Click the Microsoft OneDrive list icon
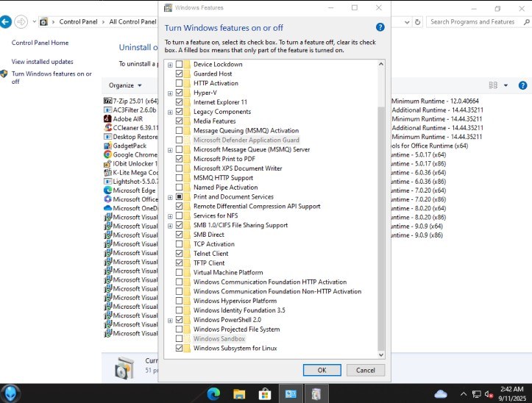 tap(107, 208)
